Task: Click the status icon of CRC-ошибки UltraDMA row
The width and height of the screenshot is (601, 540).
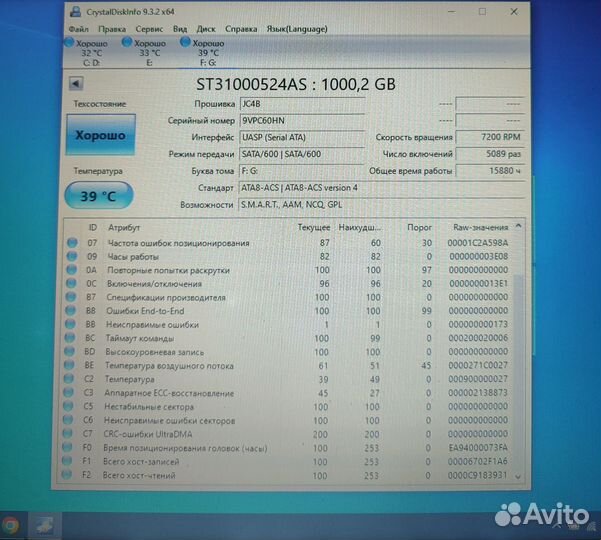Action: click(x=67, y=434)
